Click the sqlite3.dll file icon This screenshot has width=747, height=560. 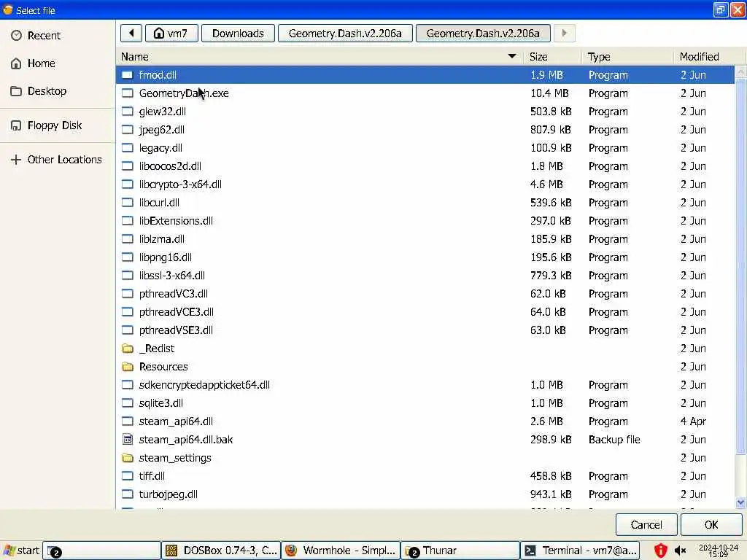click(x=127, y=402)
